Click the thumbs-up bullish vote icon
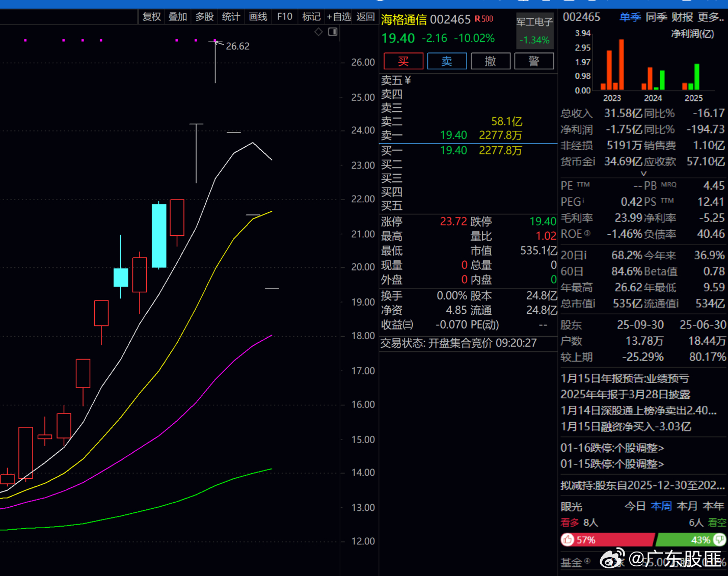The height and width of the screenshot is (576, 728). (x=568, y=540)
